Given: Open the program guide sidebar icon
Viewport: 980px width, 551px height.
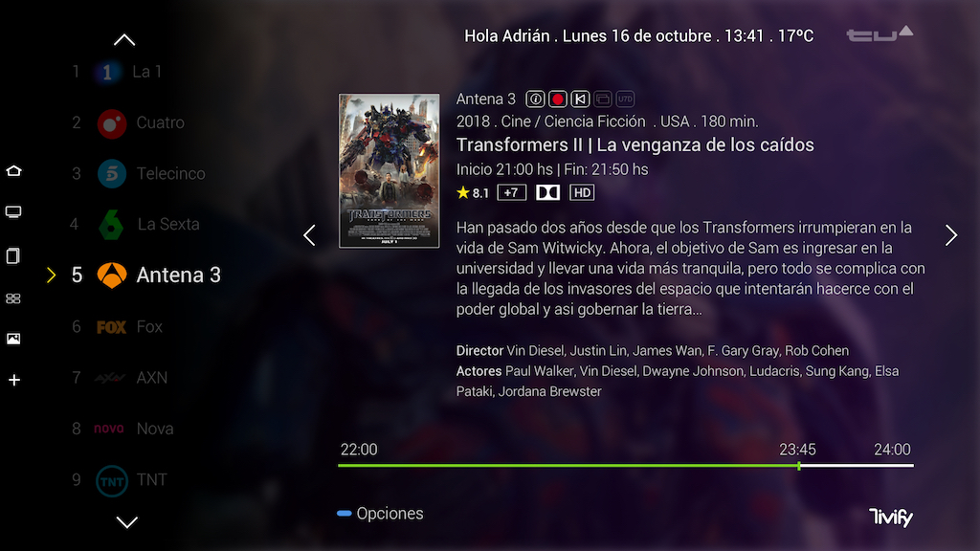Looking at the screenshot, I should [x=12, y=255].
